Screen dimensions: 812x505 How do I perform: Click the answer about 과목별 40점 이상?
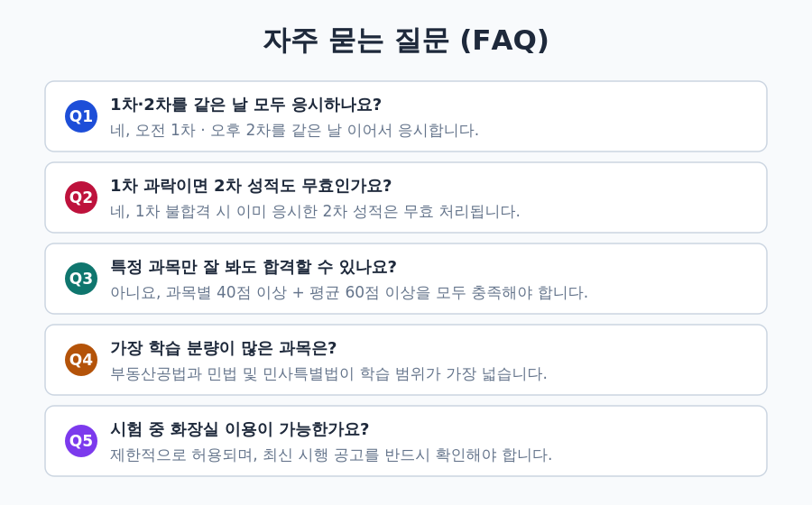349,293
